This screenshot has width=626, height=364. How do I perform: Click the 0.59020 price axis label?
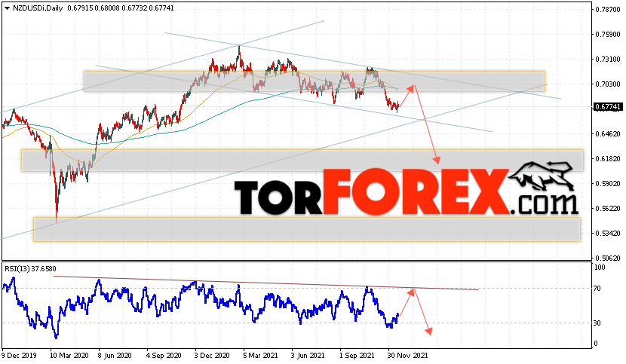[608, 184]
